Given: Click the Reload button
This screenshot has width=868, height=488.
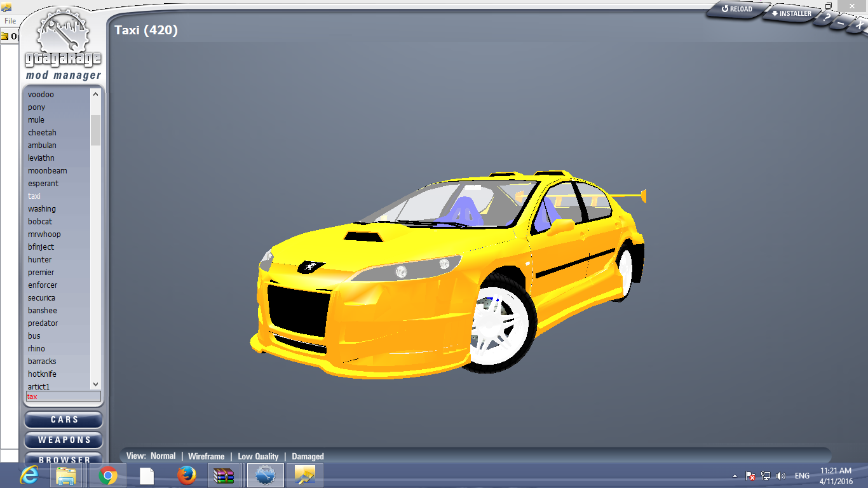Looking at the screenshot, I should coord(736,10).
